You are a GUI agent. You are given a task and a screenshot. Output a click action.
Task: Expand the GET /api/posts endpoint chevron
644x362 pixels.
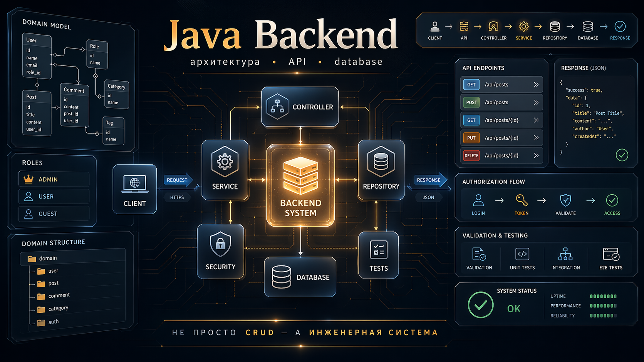tap(536, 84)
